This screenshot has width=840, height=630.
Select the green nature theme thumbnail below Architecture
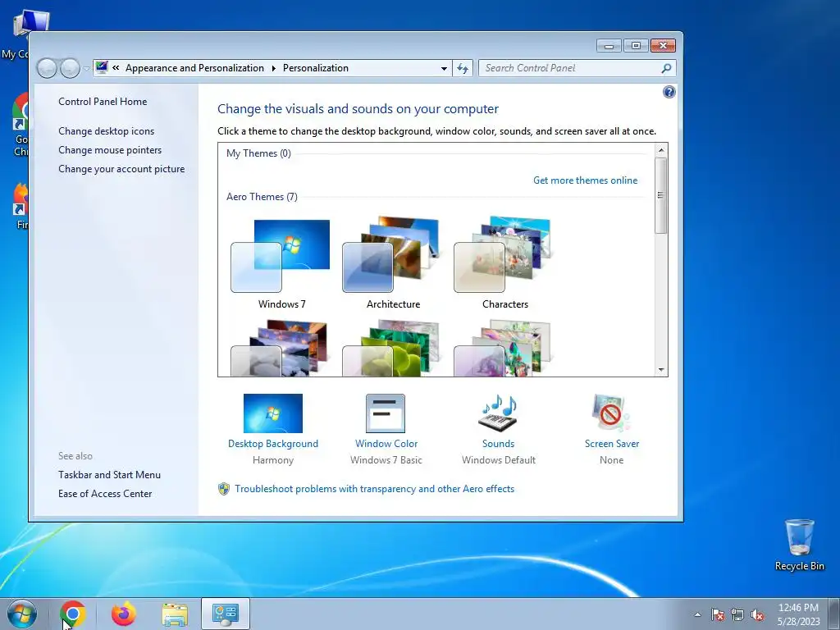pos(390,348)
